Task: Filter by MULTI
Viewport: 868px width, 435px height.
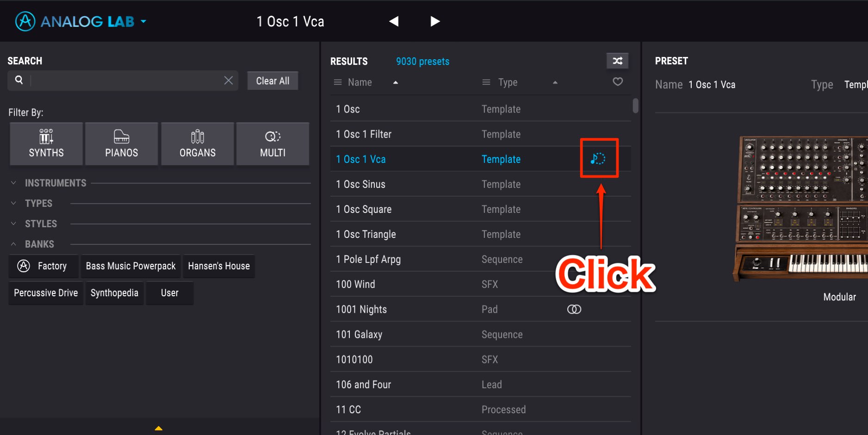Action: point(273,144)
